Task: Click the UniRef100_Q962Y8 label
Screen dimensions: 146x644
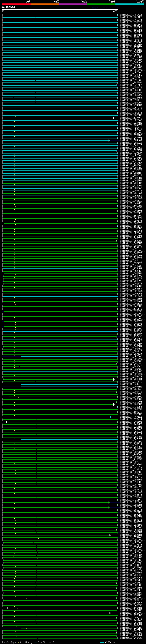Action: click(131, 364)
